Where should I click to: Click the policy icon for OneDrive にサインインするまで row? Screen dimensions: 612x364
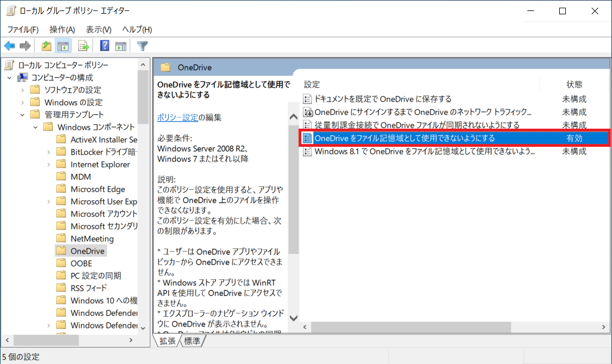click(307, 112)
